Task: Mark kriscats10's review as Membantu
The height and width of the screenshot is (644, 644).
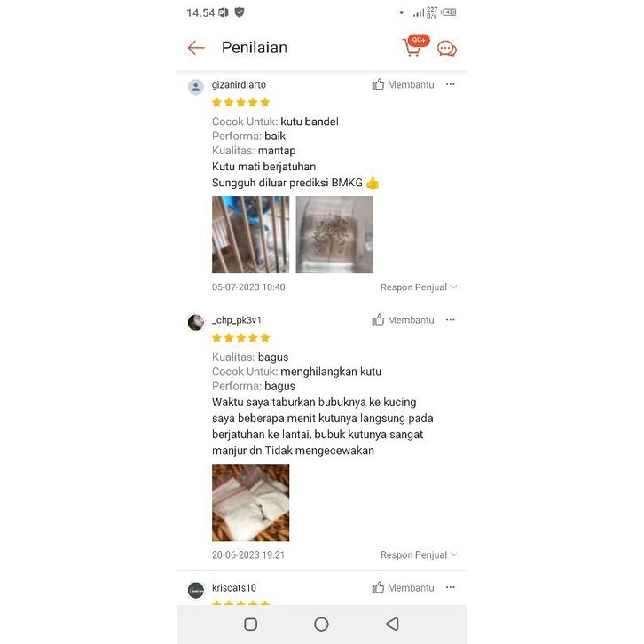Action: [403, 588]
